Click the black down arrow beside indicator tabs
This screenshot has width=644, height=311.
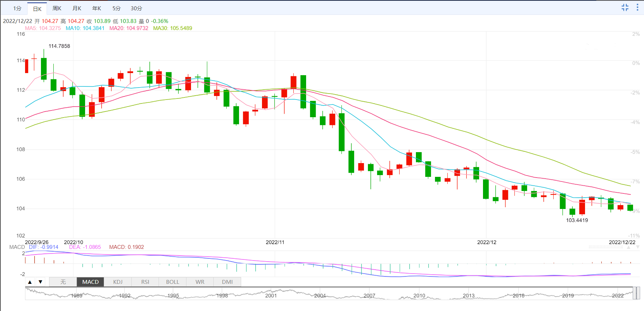(41, 282)
